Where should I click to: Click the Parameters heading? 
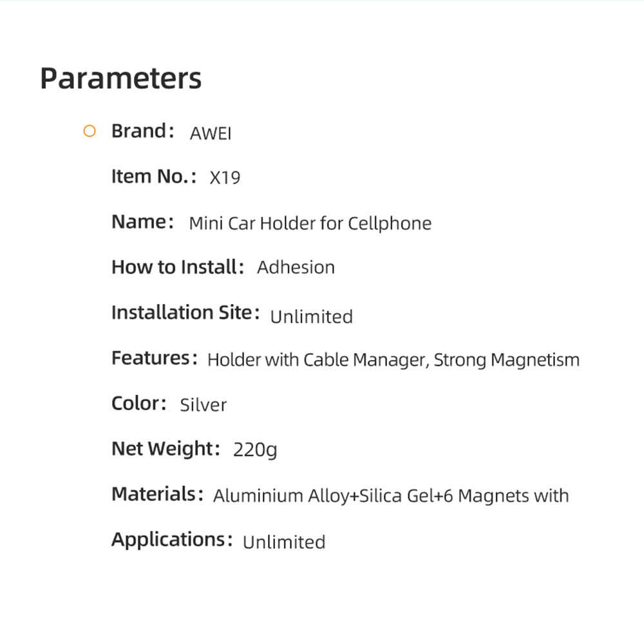[x=121, y=79]
